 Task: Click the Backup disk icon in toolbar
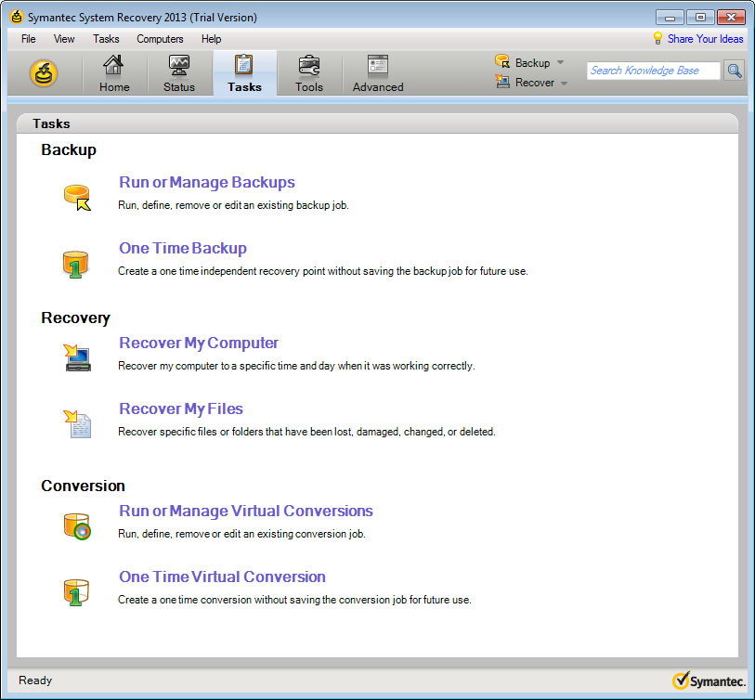pos(502,61)
